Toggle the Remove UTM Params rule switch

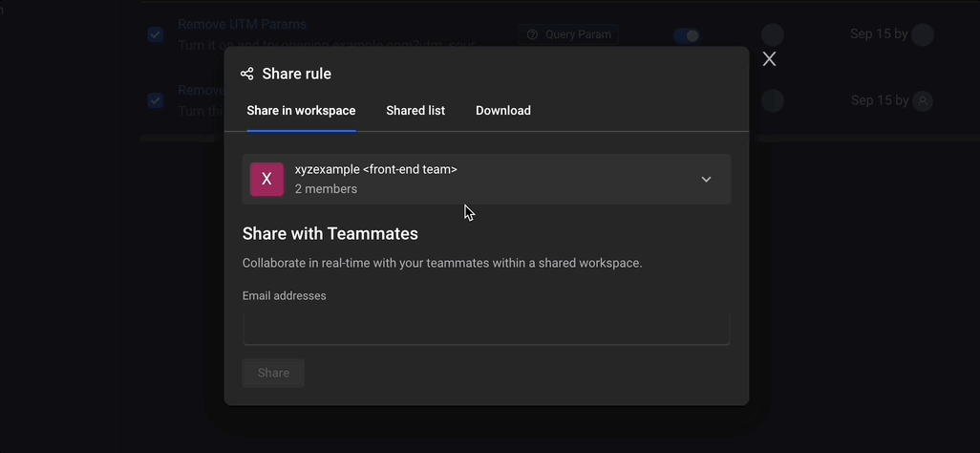[687, 35]
